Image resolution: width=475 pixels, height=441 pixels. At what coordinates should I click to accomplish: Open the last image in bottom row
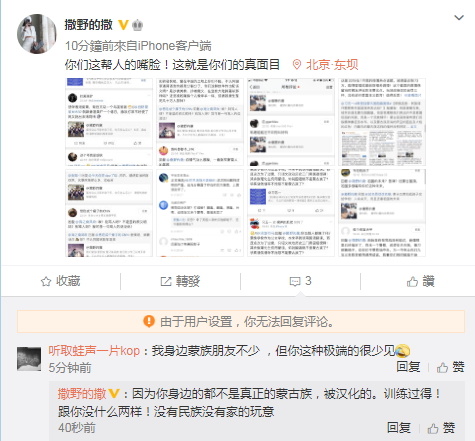pos(382,213)
